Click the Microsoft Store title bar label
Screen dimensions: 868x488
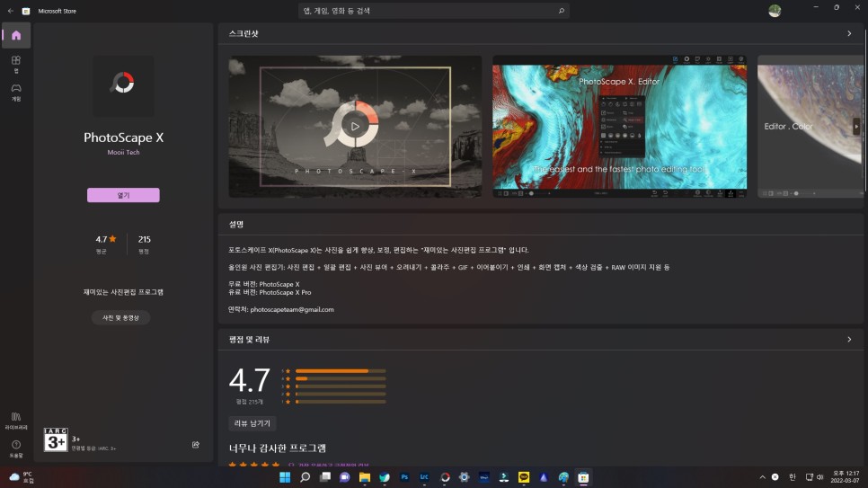point(57,11)
